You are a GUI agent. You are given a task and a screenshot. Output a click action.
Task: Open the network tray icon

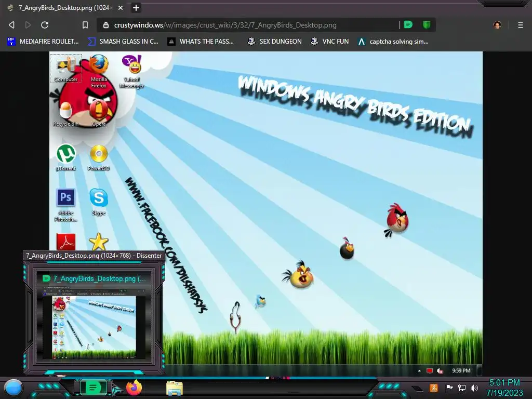click(x=462, y=388)
